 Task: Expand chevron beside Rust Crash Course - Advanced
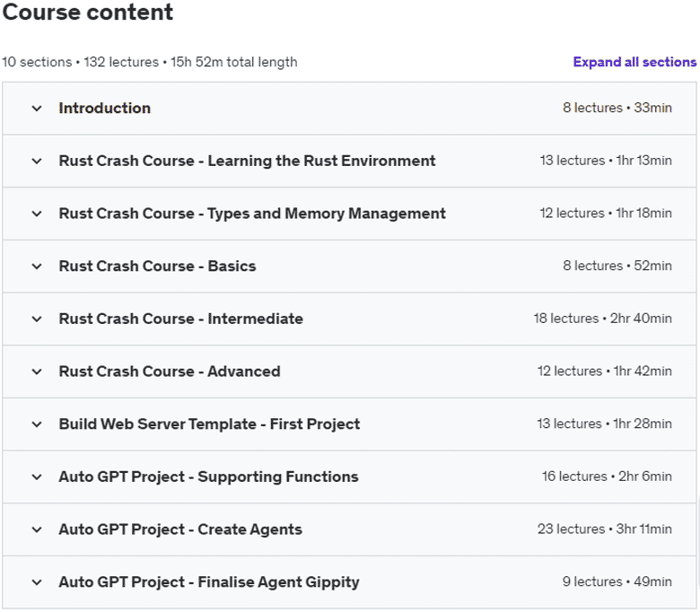37,372
